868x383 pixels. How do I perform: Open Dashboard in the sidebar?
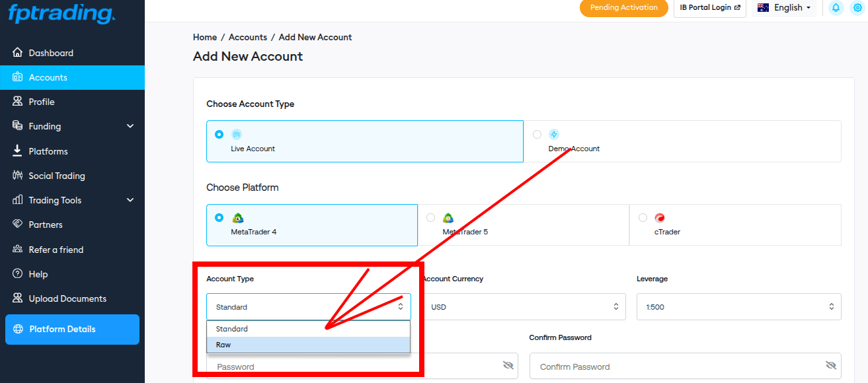tap(72, 53)
